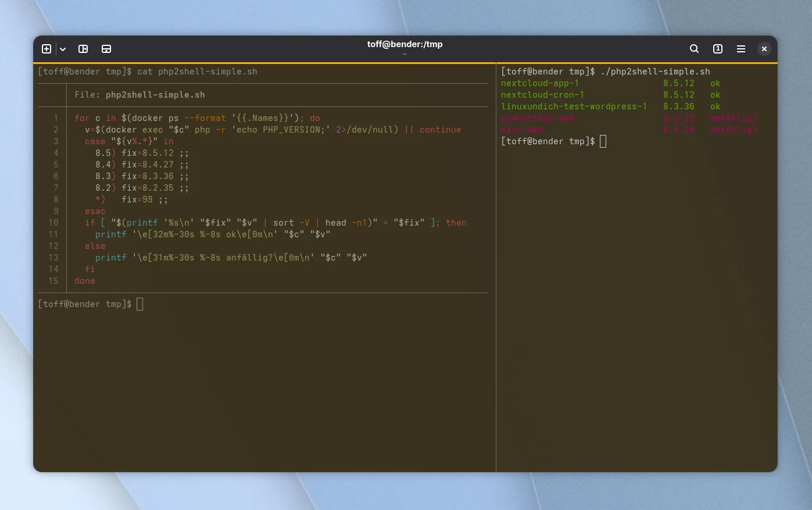Click version '8.3.36' in right pane output

pos(679,106)
